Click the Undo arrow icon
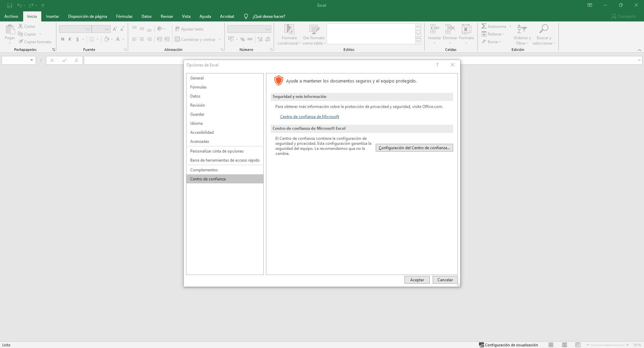This screenshot has height=348, width=644. tap(19, 5)
